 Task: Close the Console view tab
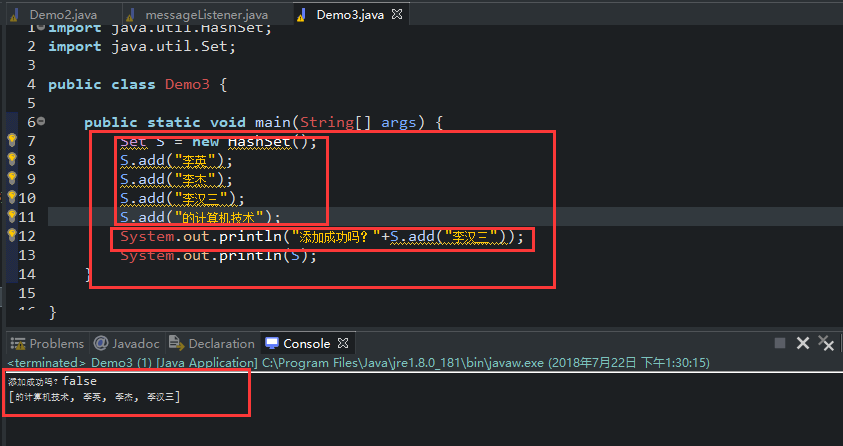point(343,343)
